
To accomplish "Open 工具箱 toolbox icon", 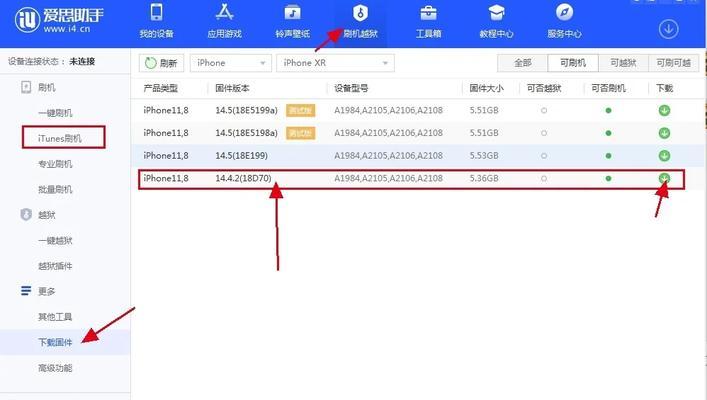I will point(428,13).
